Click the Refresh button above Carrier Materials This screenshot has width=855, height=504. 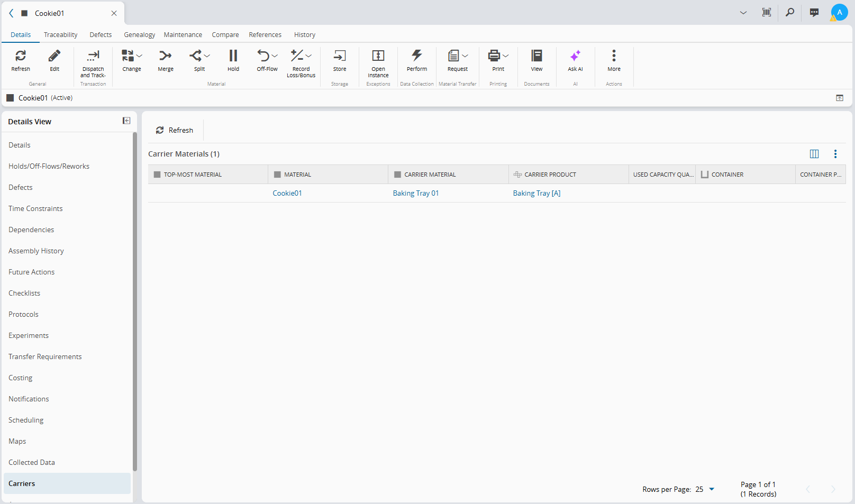tap(175, 130)
